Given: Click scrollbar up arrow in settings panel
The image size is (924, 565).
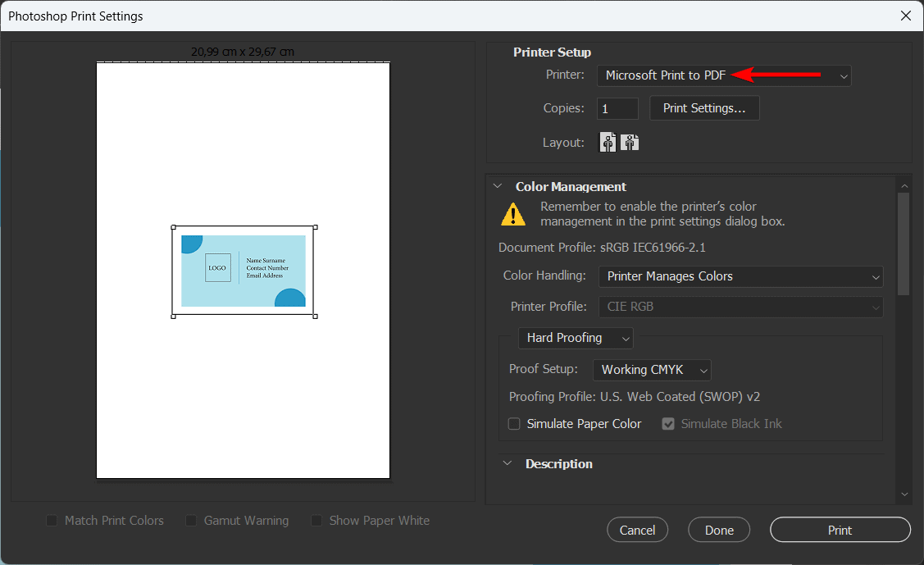Looking at the screenshot, I should [x=904, y=185].
